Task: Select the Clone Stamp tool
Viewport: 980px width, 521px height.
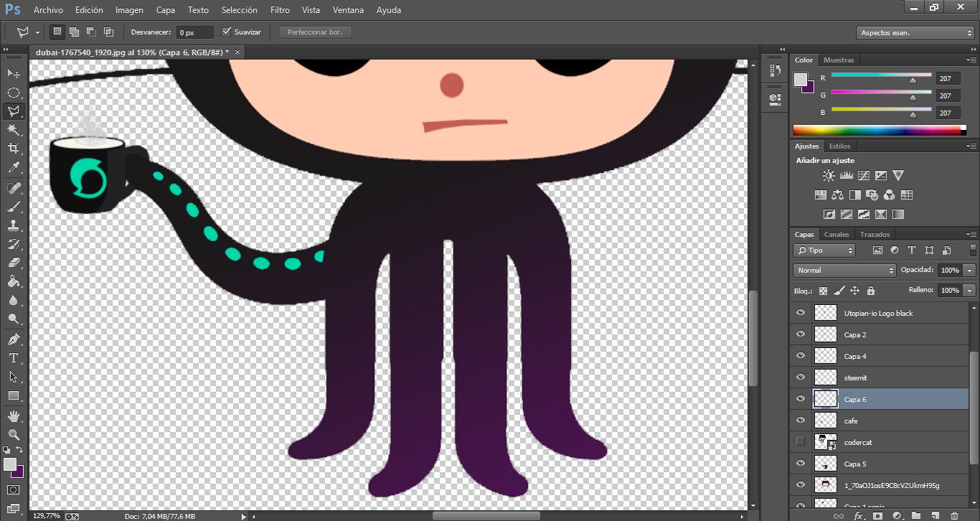Action: [x=13, y=225]
